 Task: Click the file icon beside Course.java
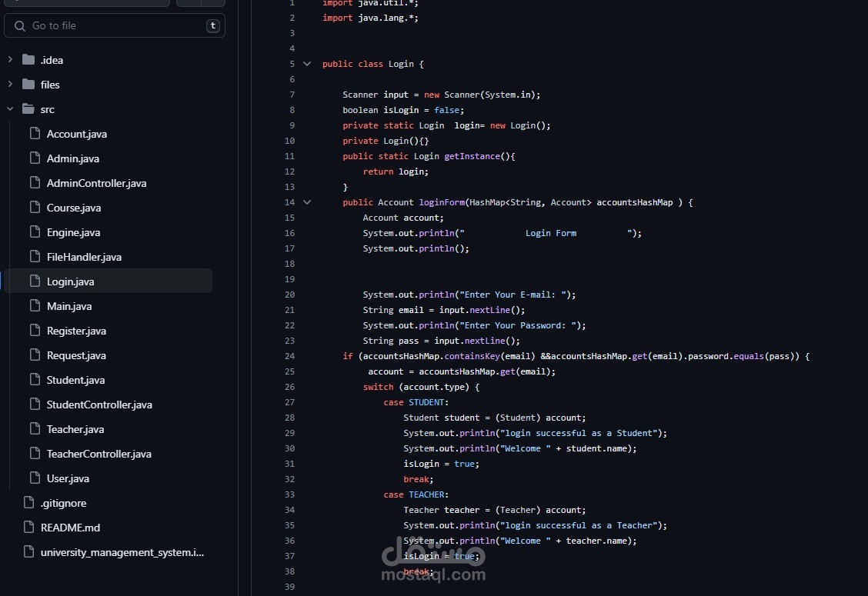coord(35,207)
